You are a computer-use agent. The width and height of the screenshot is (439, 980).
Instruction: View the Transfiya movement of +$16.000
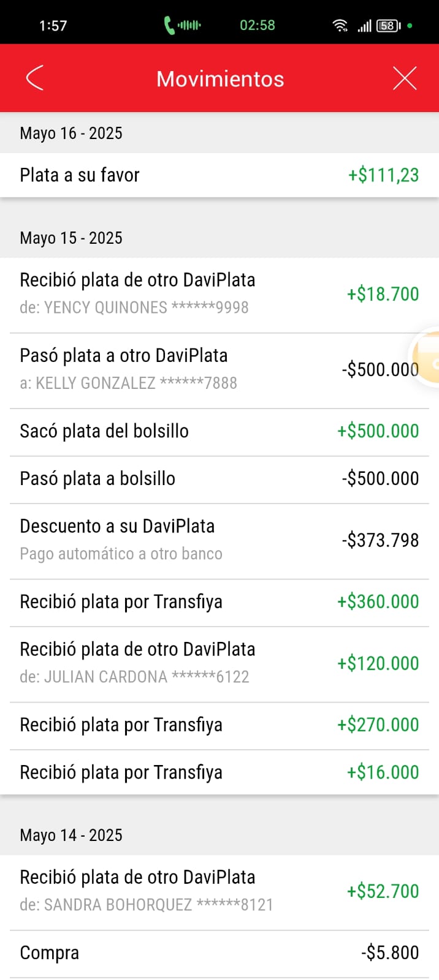pos(219,772)
